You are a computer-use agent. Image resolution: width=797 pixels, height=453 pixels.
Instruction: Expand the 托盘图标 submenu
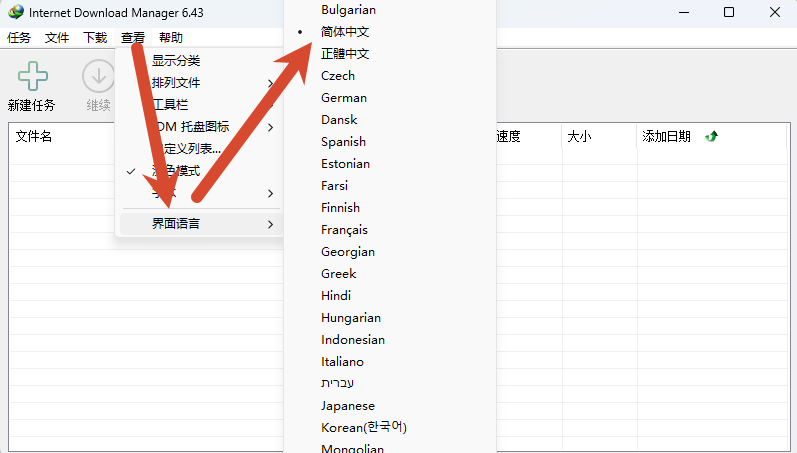click(x=201, y=127)
